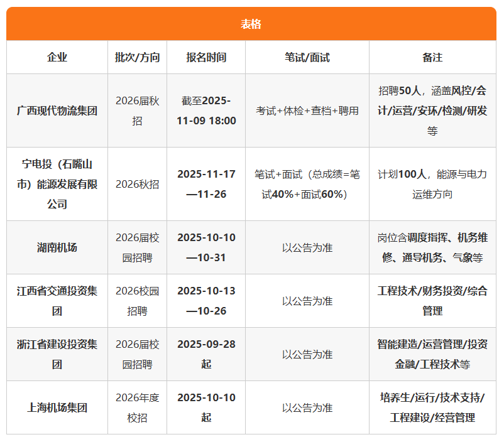Click the 培养生/运行/技术支持 remarks cell
This screenshot has width=504, height=442.
pos(432,407)
